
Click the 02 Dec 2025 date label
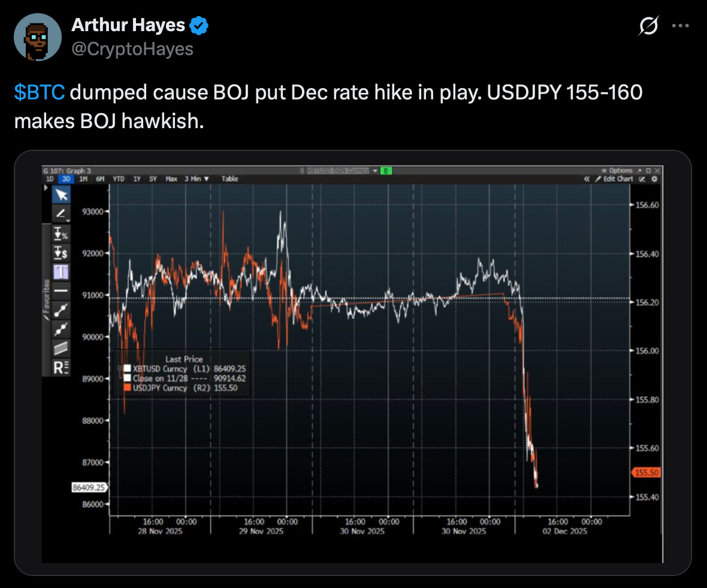[564, 531]
